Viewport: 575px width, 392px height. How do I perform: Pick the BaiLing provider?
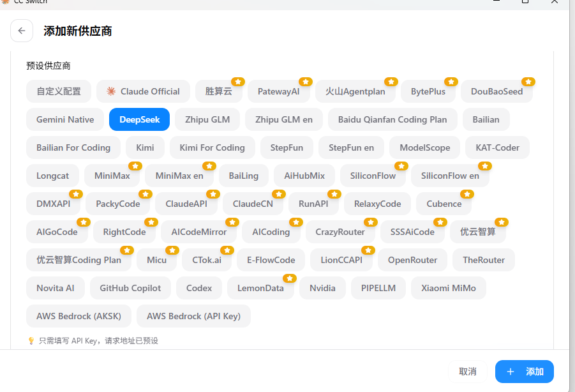tap(244, 176)
